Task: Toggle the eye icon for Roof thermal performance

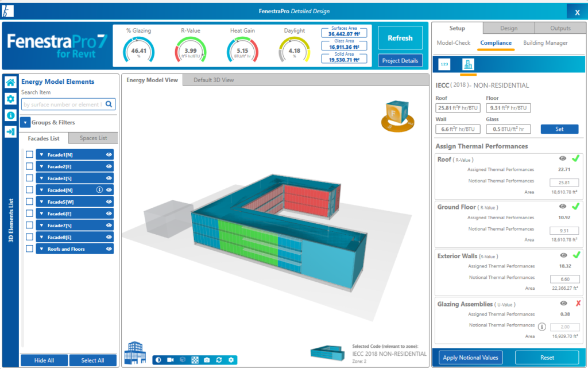Action: coord(563,158)
